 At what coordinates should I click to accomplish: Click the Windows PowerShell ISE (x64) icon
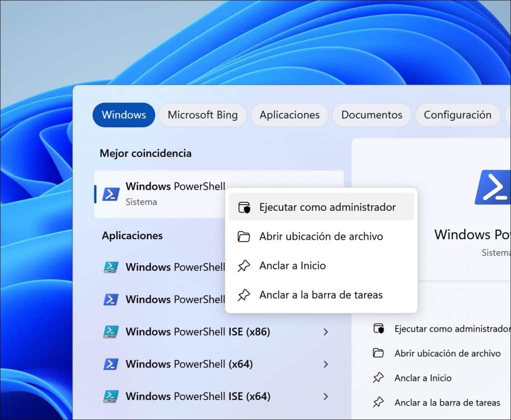pos(111,397)
